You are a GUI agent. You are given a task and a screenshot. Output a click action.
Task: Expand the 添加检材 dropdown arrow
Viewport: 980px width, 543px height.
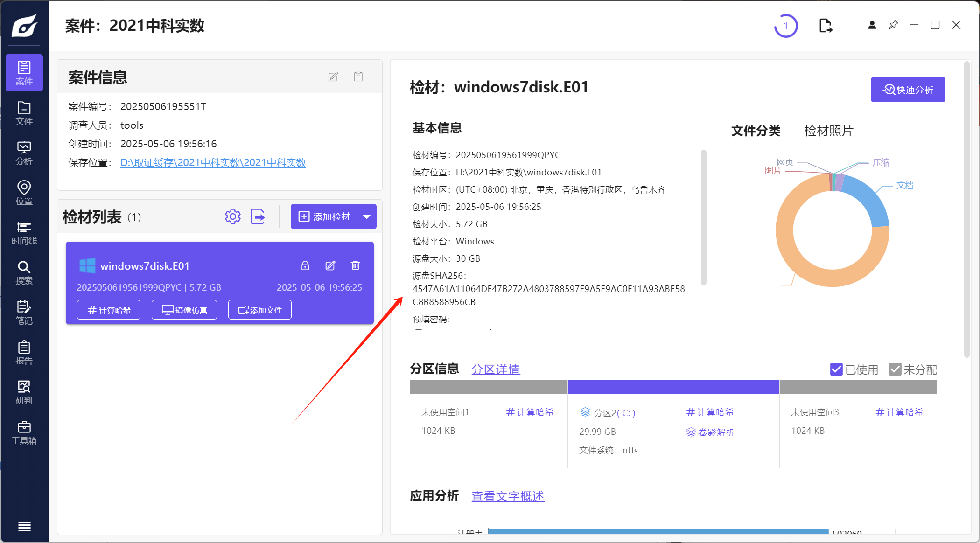click(367, 216)
